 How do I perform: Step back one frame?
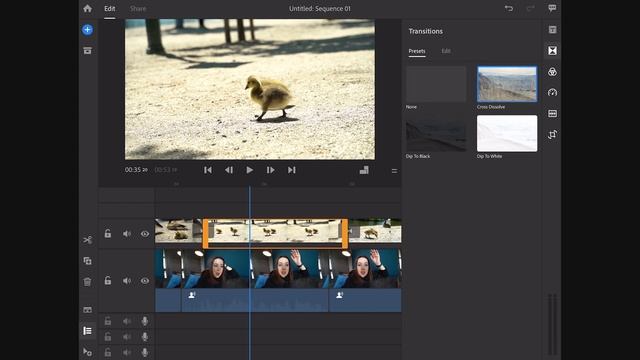pyautogui.click(x=229, y=170)
